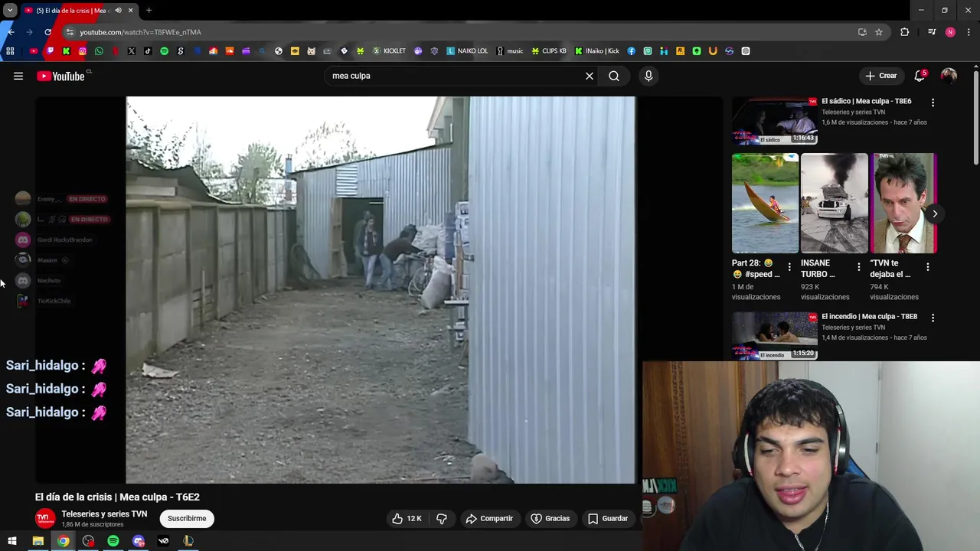Open the YouTube account avatar menu
The image size is (980, 551).
(x=949, y=76)
